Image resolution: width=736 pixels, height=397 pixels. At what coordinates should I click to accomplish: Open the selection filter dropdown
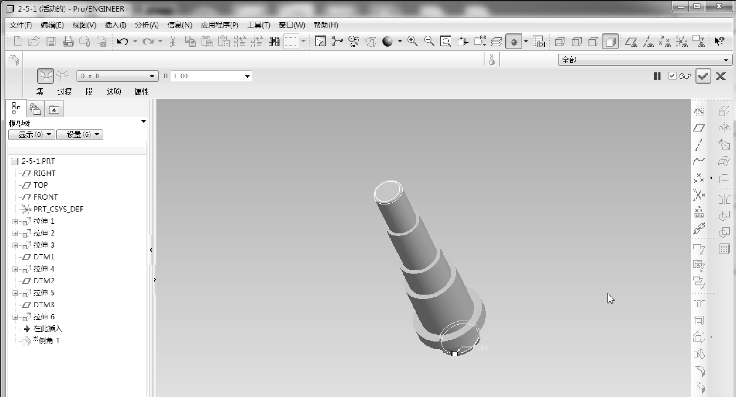pyautogui.click(x=644, y=60)
